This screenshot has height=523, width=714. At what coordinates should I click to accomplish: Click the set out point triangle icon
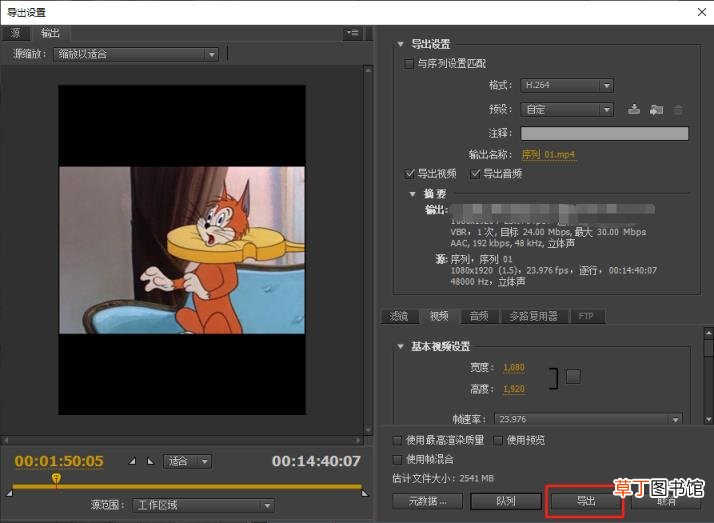click(151, 461)
